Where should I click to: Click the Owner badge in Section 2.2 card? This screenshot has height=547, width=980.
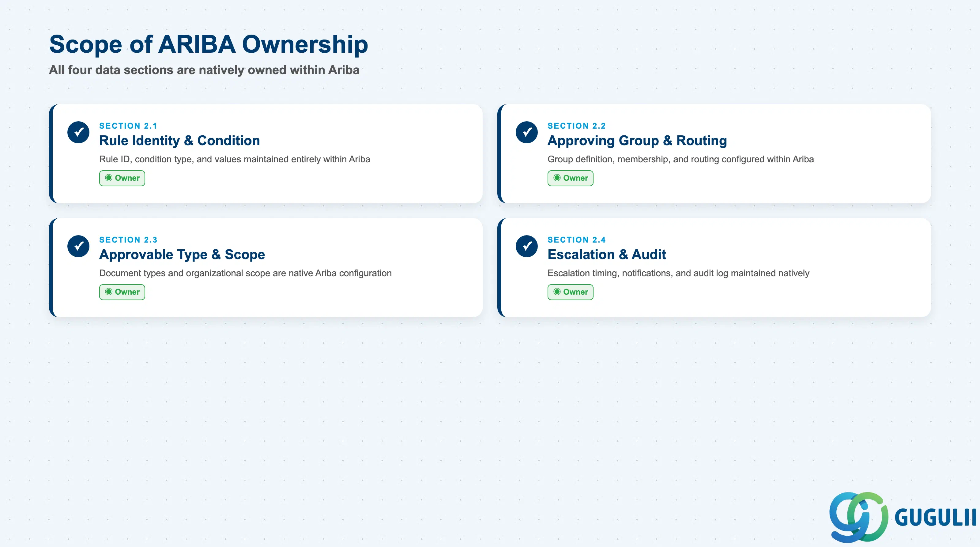tap(570, 178)
